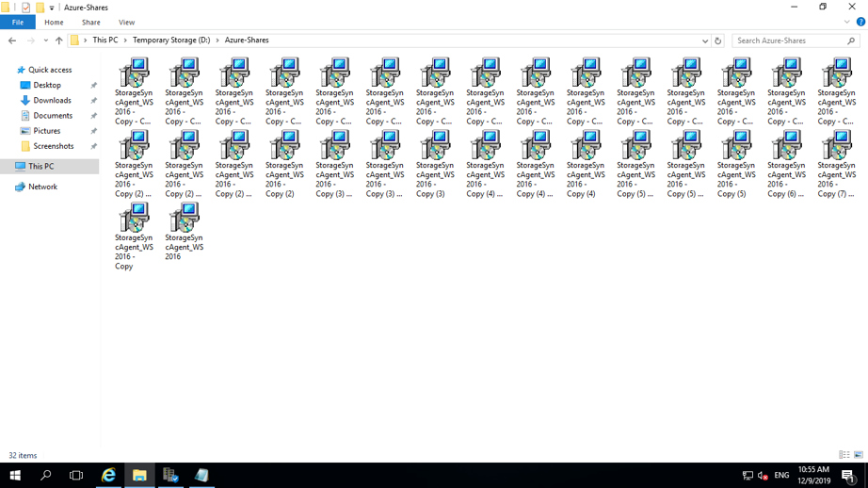The height and width of the screenshot is (488, 868).
Task: Open Customize Quick Access Toolbar dropdown
Action: click(52, 8)
